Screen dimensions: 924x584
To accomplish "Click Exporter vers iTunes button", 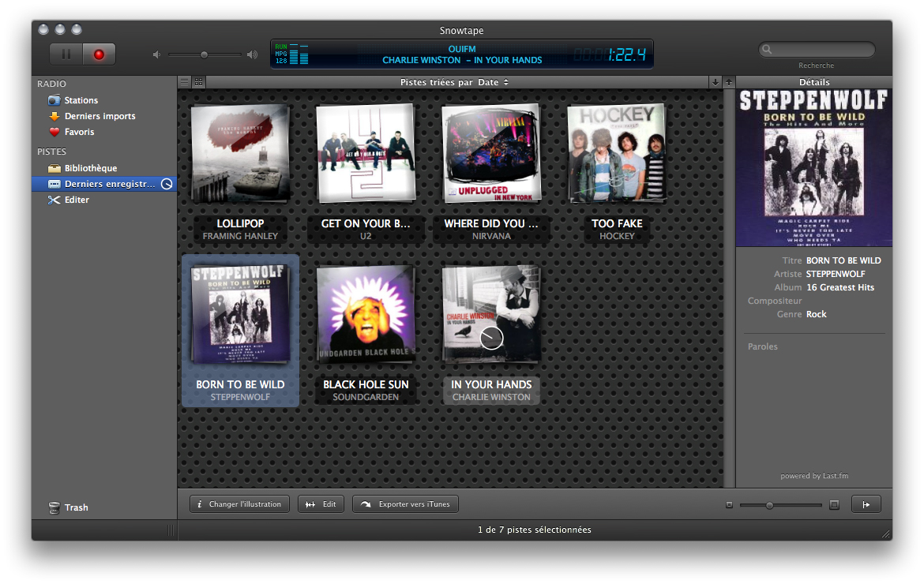I will 405,504.
